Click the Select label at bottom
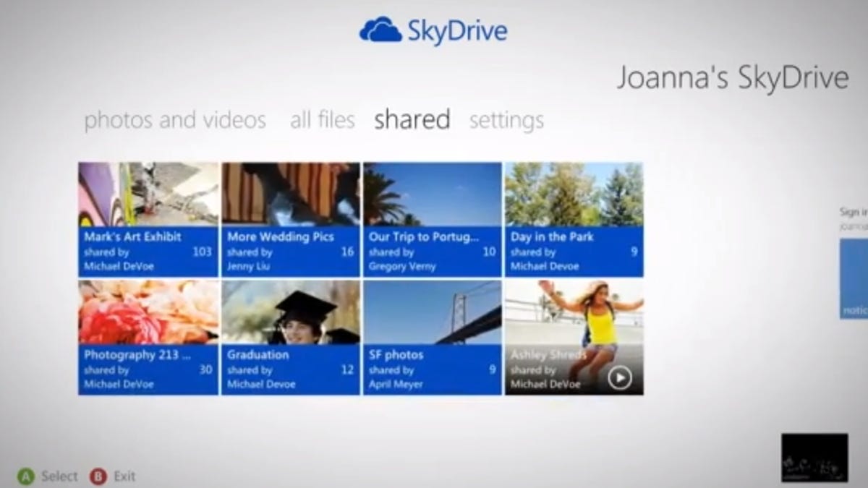 [x=59, y=476]
